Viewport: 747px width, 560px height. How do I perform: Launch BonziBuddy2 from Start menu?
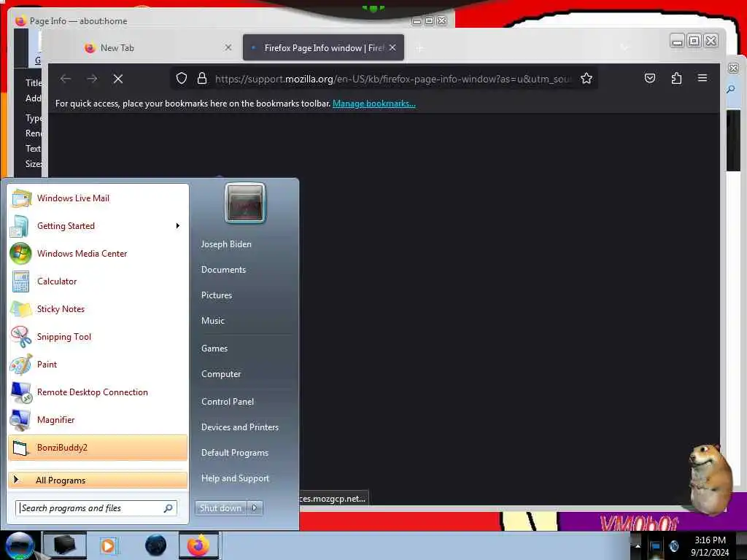click(98, 448)
